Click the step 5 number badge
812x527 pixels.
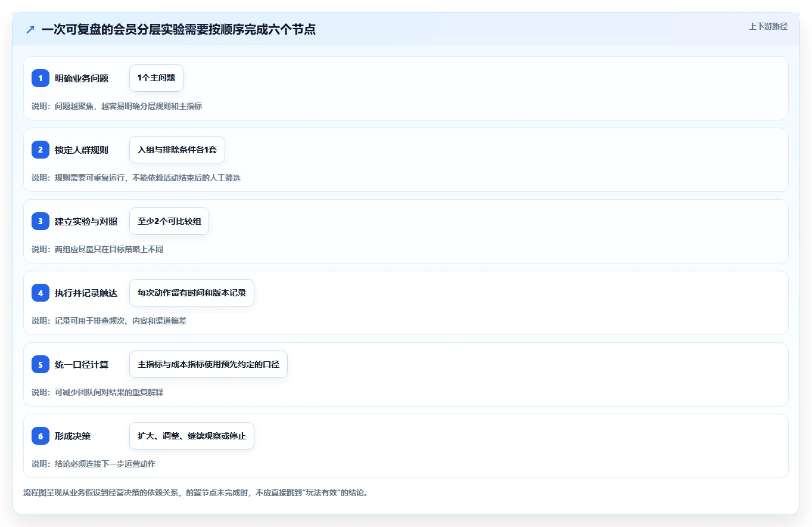pos(41,364)
